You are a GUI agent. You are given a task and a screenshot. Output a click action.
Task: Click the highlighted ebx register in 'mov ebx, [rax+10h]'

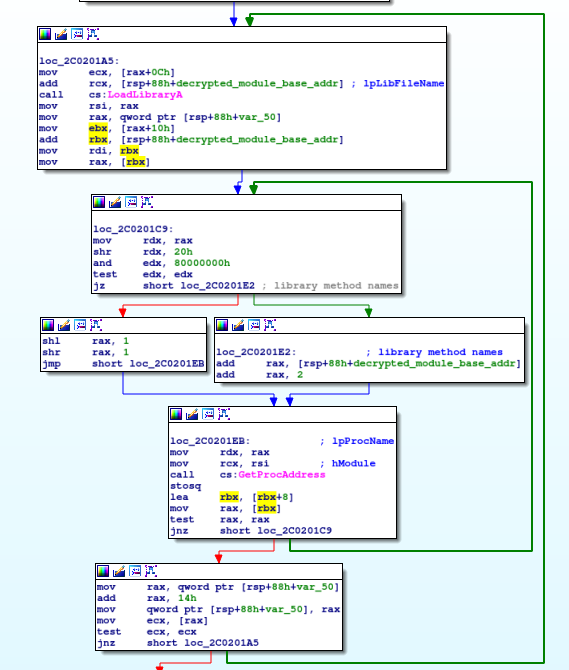coord(98,128)
